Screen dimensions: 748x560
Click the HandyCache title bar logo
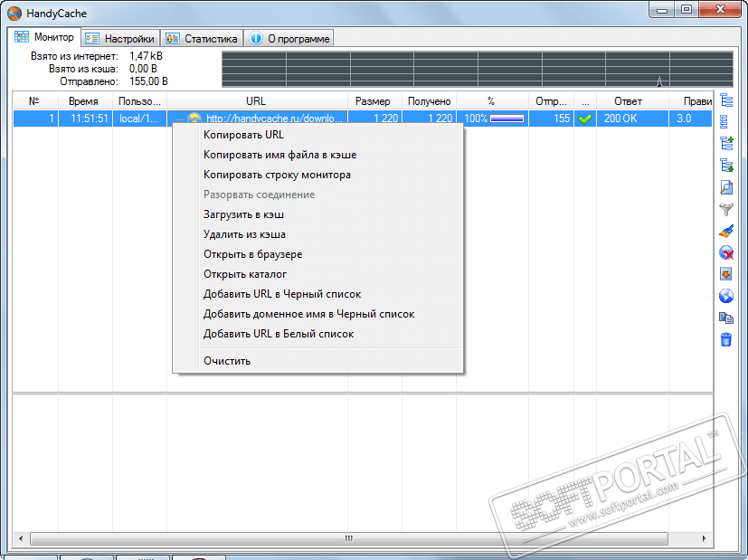pos(14,13)
